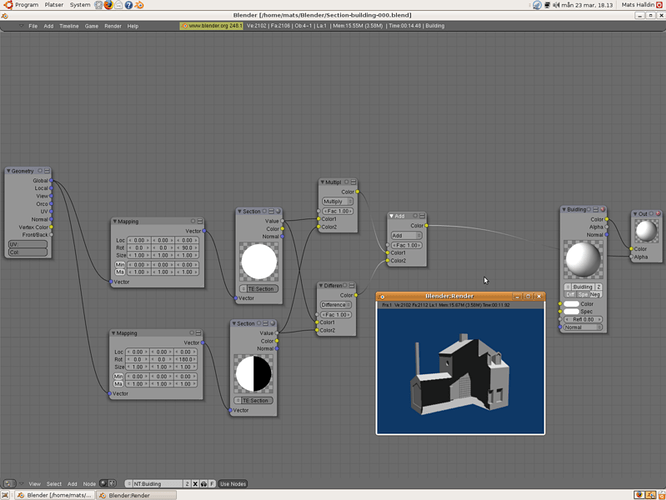The image size is (666, 500).
Task: Toggle Min on the upper Mapping node
Action: [x=120, y=264]
